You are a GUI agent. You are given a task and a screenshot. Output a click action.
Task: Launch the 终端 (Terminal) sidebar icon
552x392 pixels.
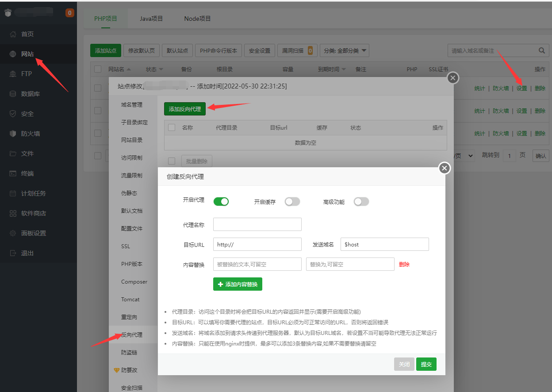click(x=27, y=173)
